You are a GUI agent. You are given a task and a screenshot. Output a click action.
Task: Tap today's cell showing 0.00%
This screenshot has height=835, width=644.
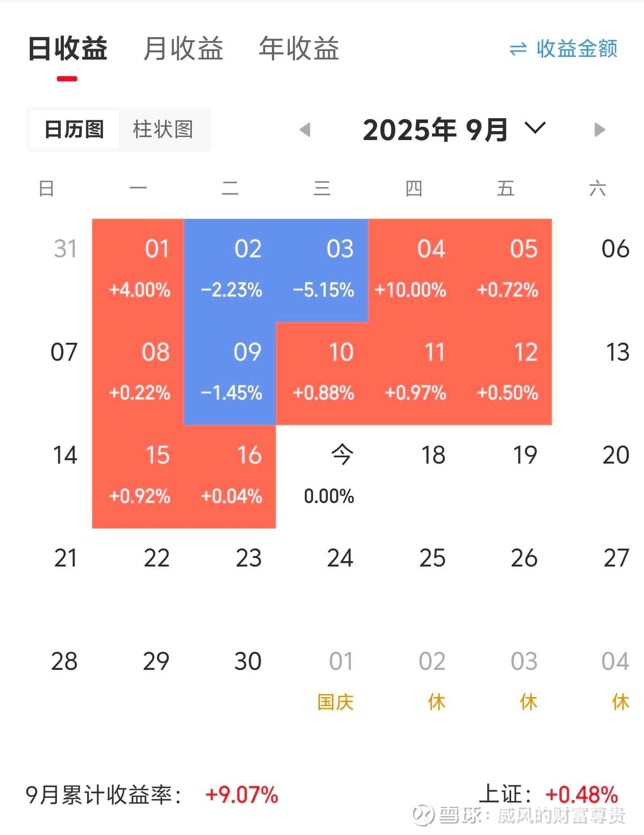click(x=322, y=476)
